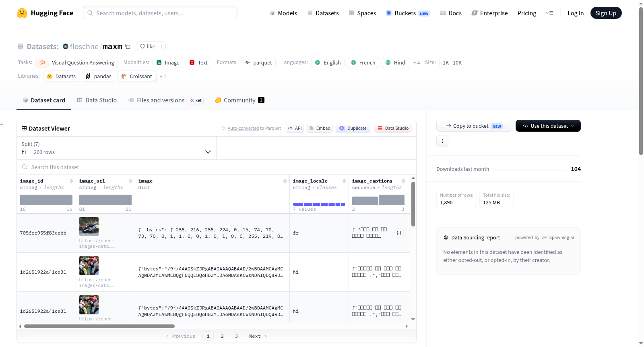
Task: Click the page vertical scrollbar
Action: point(641,81)
